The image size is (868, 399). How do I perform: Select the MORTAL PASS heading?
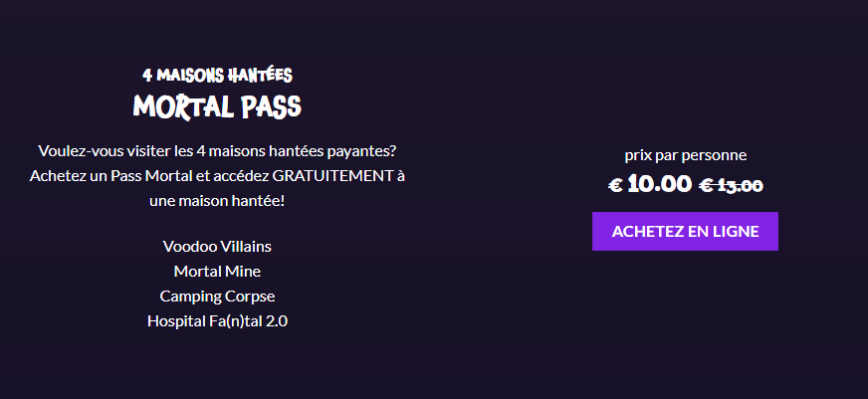click(217, 106)
